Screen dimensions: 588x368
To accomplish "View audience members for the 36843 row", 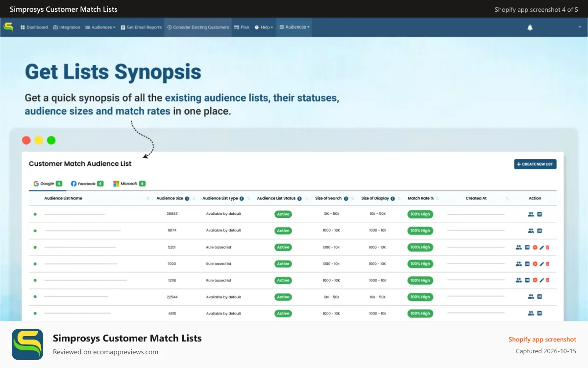I will click(531, 214).
